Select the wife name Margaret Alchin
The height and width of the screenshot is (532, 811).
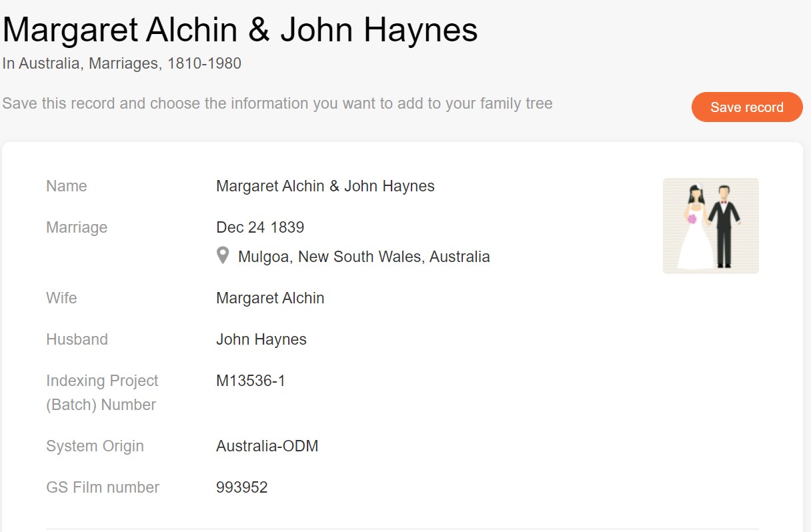[269, 298]
